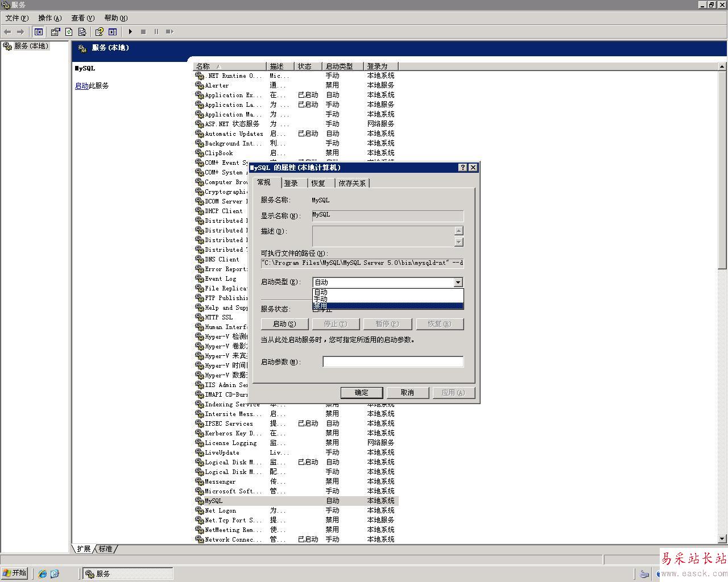This screenshot has width=728, height=582.
Task: Click the 显示名称 MySQL text field
Action: [388, 215]
